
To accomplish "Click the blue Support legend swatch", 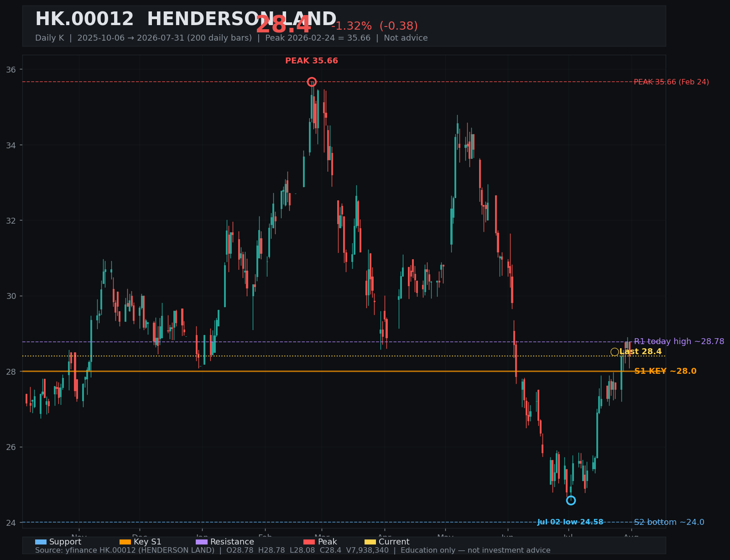I will 41,542.
